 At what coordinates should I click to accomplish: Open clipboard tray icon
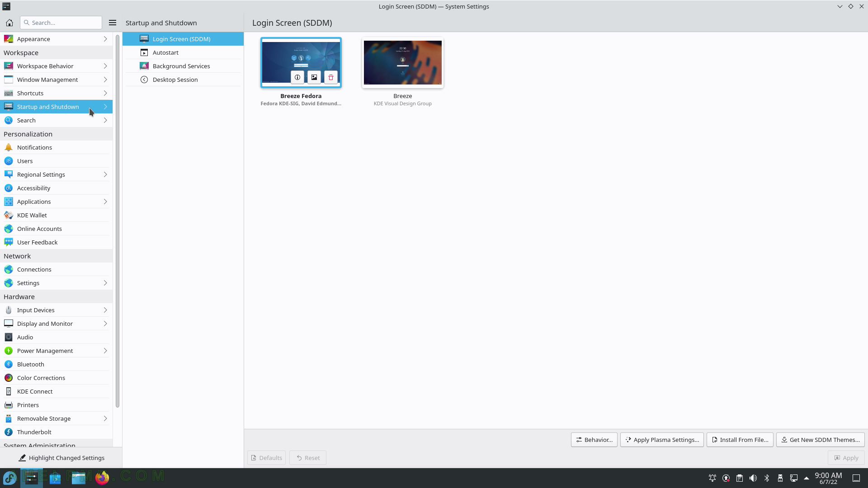pyautogui.click(x=740, y=478)
